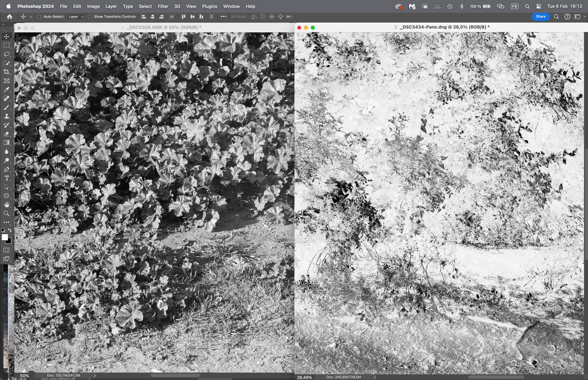Swap foreground and background colors
The image size is (588, 380).
pyautogui.click(x=10, y=230)
